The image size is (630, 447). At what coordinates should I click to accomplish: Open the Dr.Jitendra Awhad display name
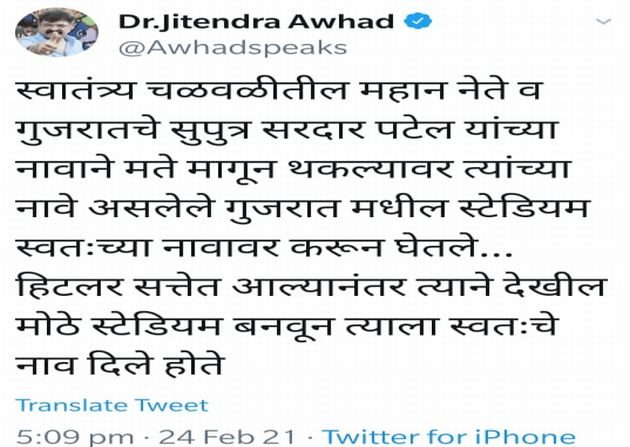coord(256,22)
